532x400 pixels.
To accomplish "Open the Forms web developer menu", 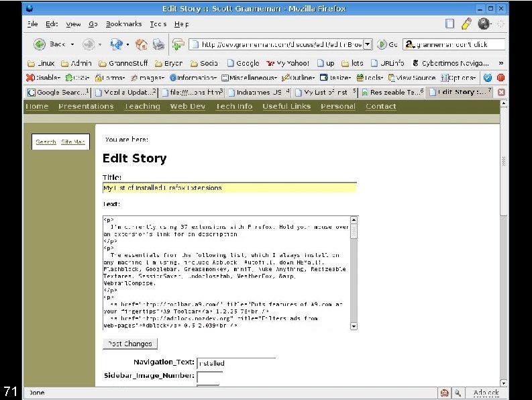I will [x=110, y=78].
